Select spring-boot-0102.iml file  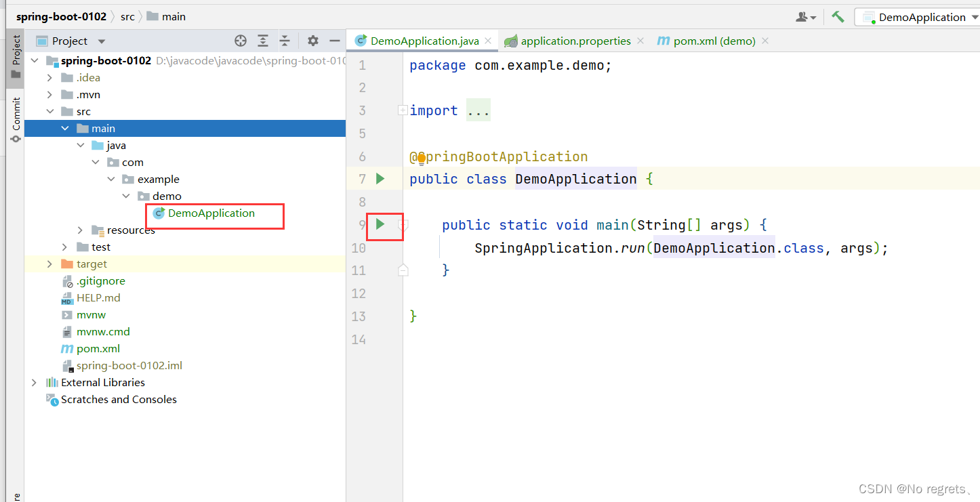click(x=129, y=366)
